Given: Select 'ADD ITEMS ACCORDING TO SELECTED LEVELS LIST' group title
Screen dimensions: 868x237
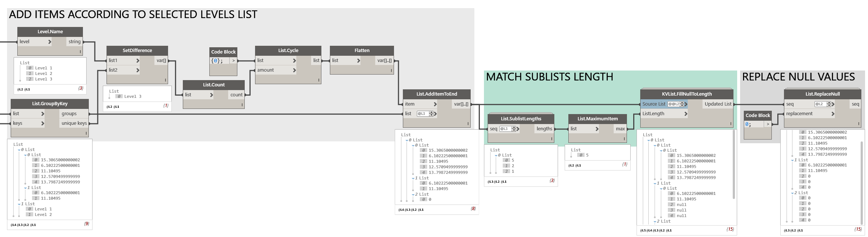Looking at the screenshot, I should (133, 14).
